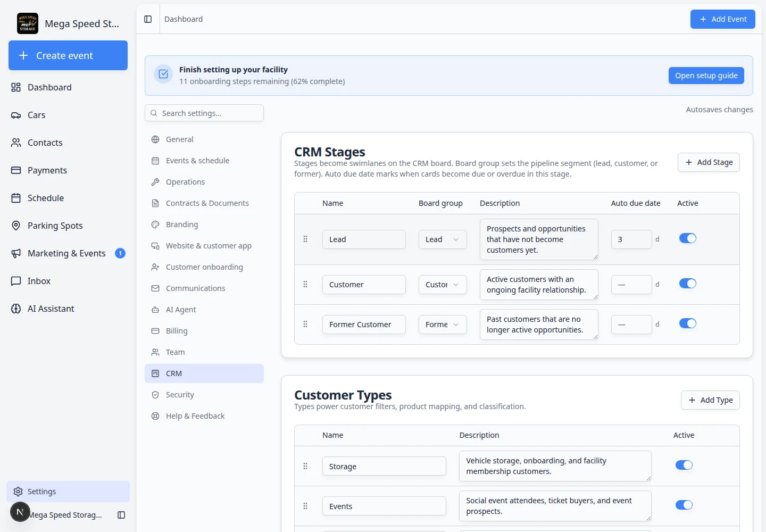Toggle Storage customer type active switch
The image size is (766, 532).
tap(684, 465)
